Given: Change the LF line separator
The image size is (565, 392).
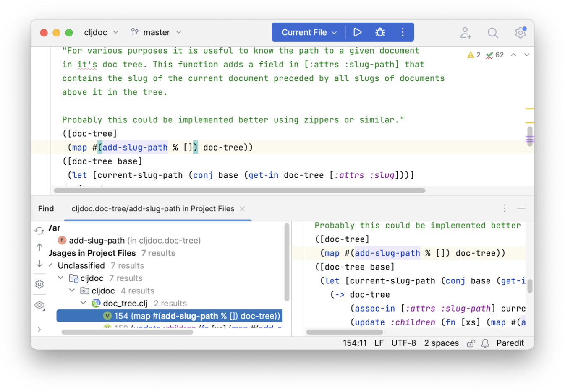Looking at the screenshot, I should (x=379, y=343).
